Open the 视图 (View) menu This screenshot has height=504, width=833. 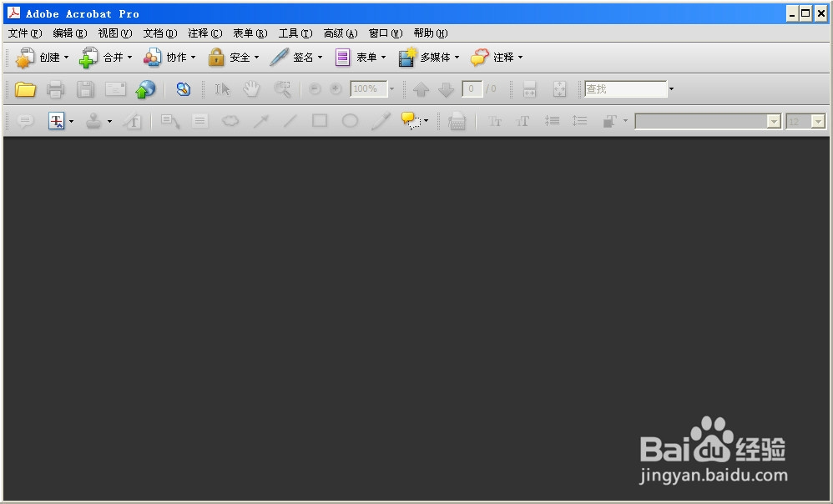coord(115,33)
